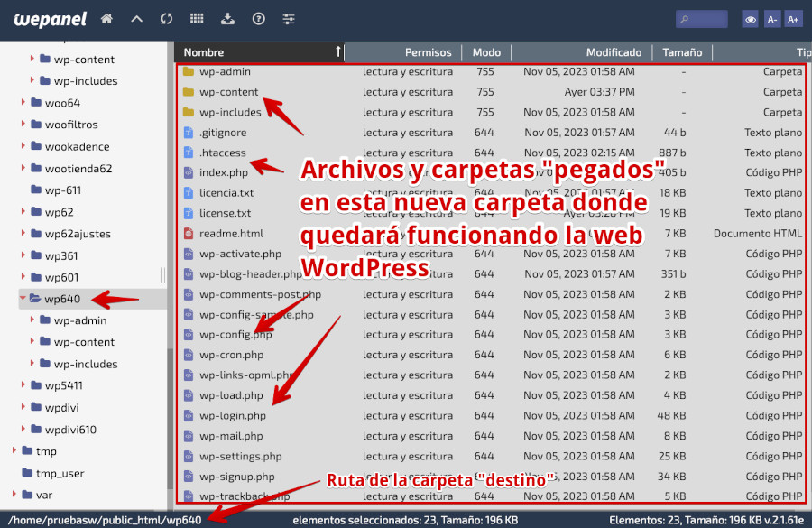
Task: Click wp-load.php file name
Action: pyautogui.click(x=231, y=395)
